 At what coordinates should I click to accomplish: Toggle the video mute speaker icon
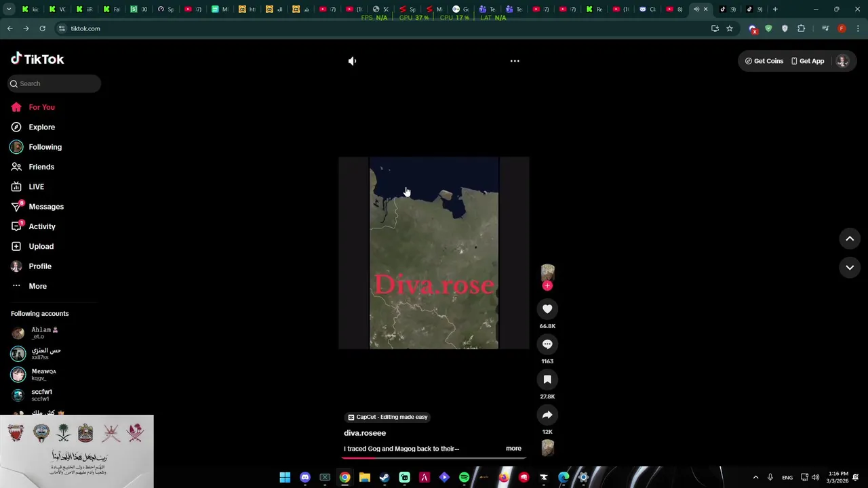352,61
